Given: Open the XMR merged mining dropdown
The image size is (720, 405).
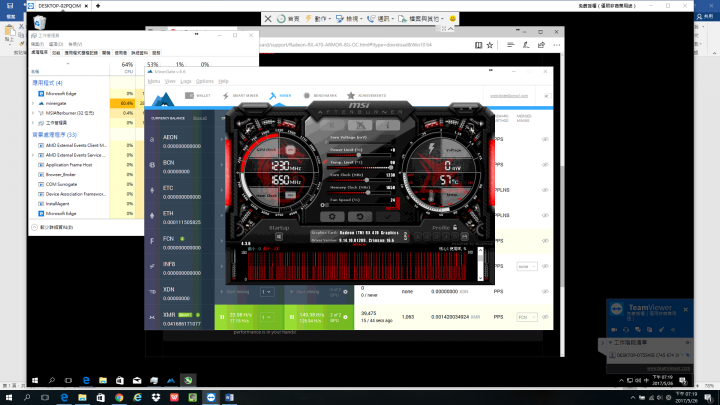Looking at the screenshot, I should pos(526,317).
